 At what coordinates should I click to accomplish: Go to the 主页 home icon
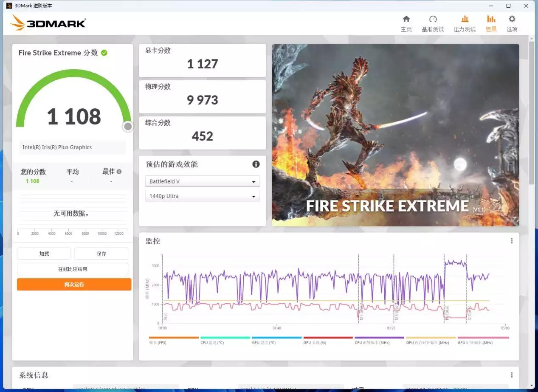[x=406, y=19]
